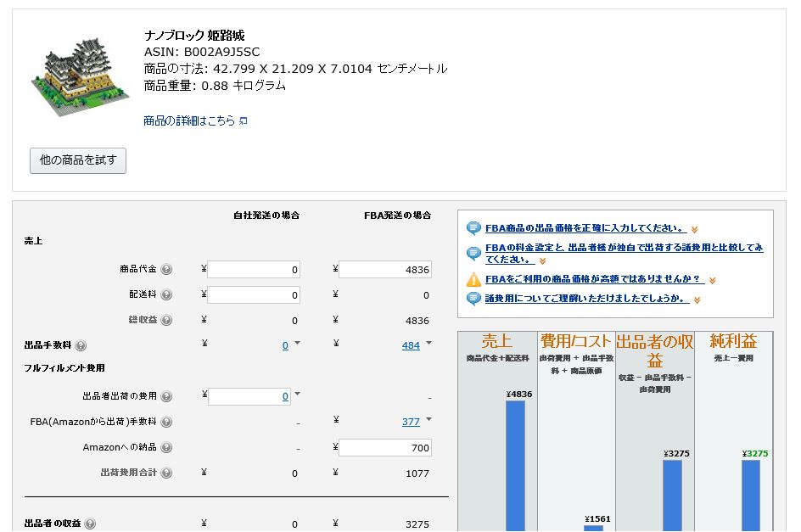This screenshot has width=801, height=532.
Task: Open FBAをご利用の商品価格が高額 link
Action: 595,279
